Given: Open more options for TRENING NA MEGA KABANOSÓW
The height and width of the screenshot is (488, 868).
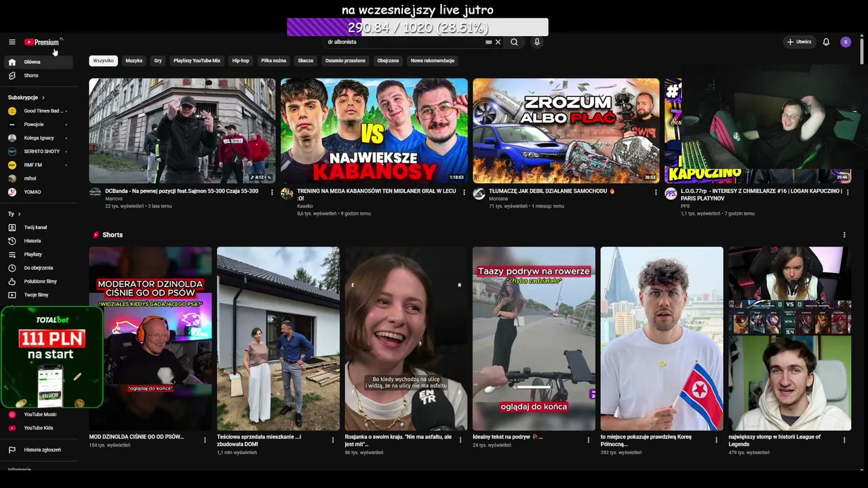Looking at the screenshot, I should pos(465,192).
